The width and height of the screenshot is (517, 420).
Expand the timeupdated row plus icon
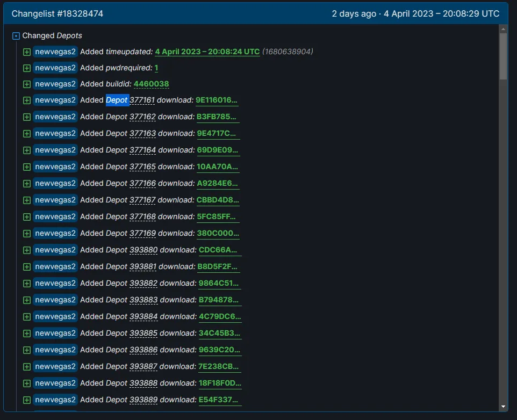27,52
